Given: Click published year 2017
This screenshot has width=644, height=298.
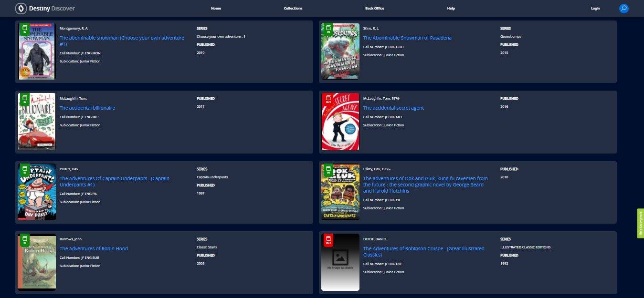Looking at the screenshot, I should point(201,106).
